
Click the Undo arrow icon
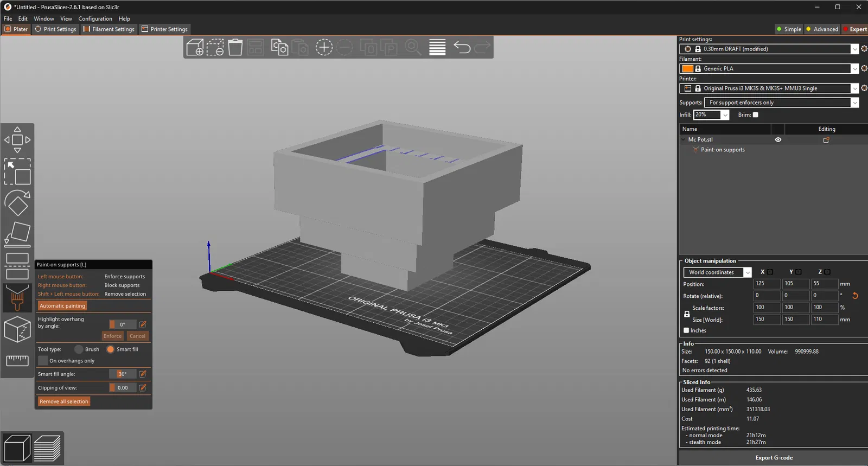462,47
